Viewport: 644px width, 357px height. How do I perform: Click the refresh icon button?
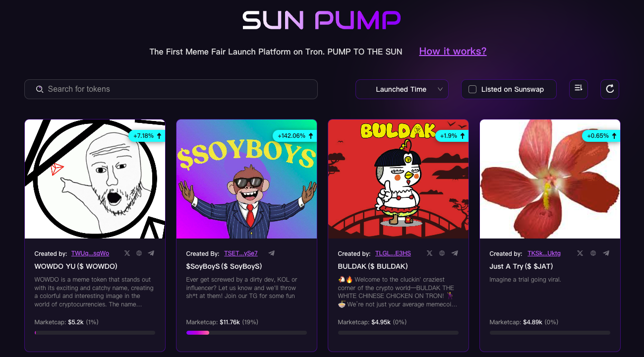610,89
